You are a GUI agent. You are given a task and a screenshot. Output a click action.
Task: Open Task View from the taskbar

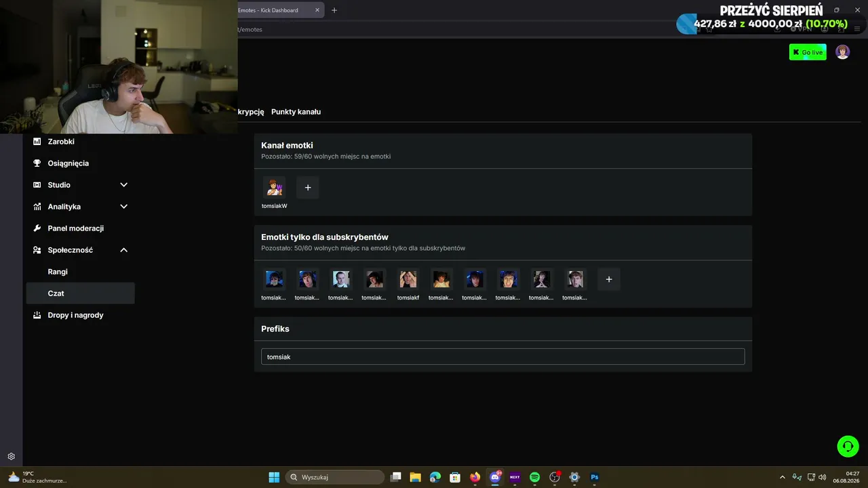tap(396, 477)
